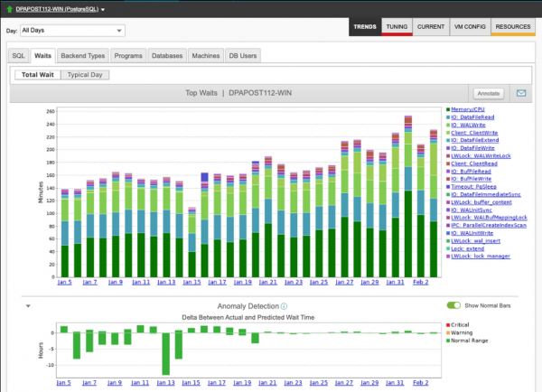Select the Total Wait view
The image size is (542, 392).
[37, 74]
